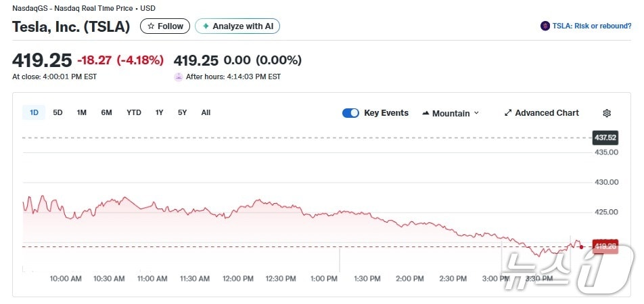
Task: Click the Mountain chart type icon
Action: point(425,113)
